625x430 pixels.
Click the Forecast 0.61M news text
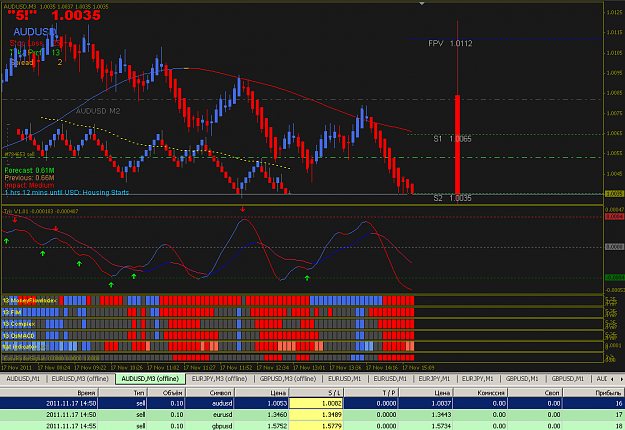[29, 171]
